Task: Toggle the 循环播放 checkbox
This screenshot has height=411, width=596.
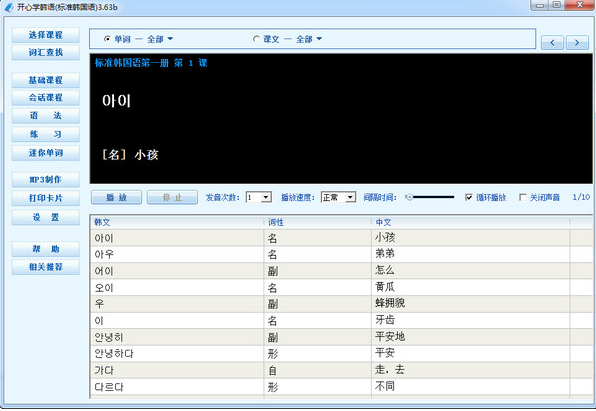Action: [x=469, y=197]
